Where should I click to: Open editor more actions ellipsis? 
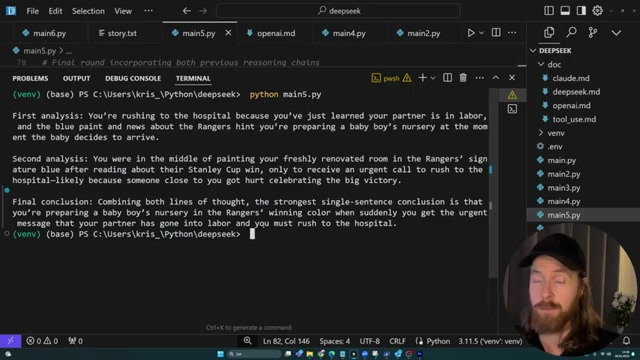pyautogui.click(x=512, y=33)
